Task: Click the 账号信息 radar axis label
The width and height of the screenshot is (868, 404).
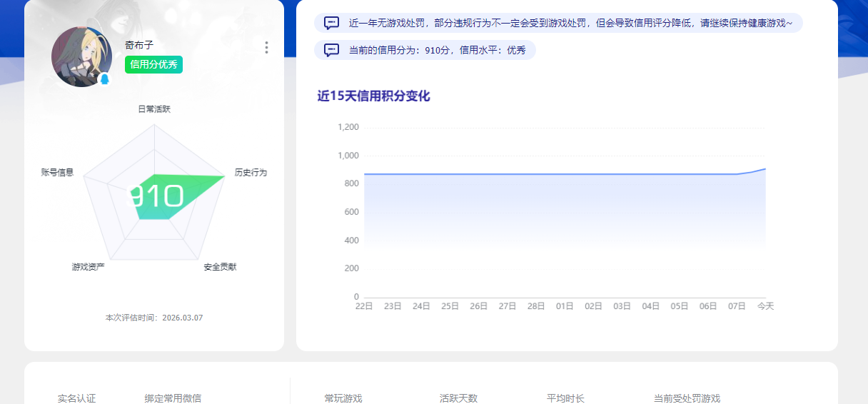Action: pos(57,173)
